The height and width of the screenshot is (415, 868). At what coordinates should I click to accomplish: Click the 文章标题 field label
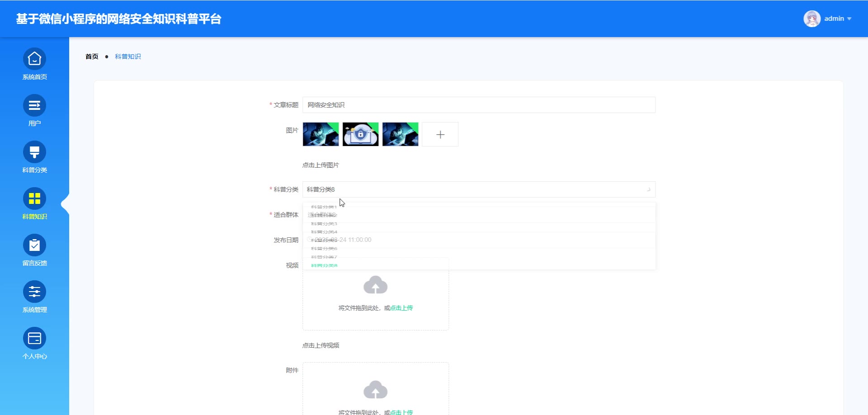click(x=286, y=105)
